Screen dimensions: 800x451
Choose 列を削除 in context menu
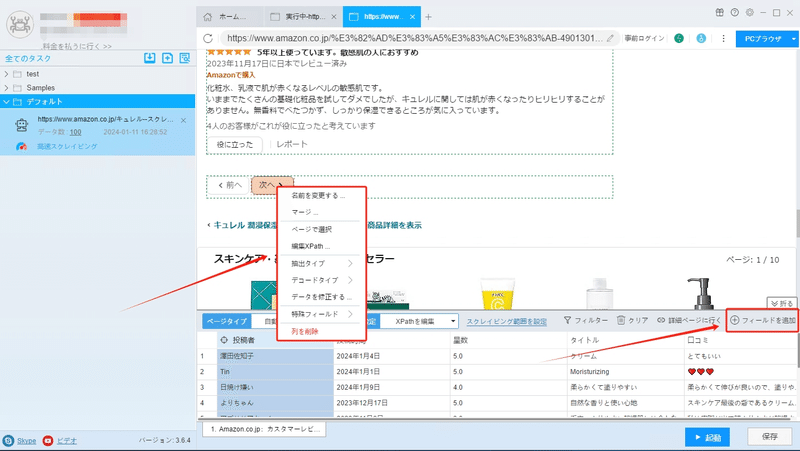click(305, 332)
